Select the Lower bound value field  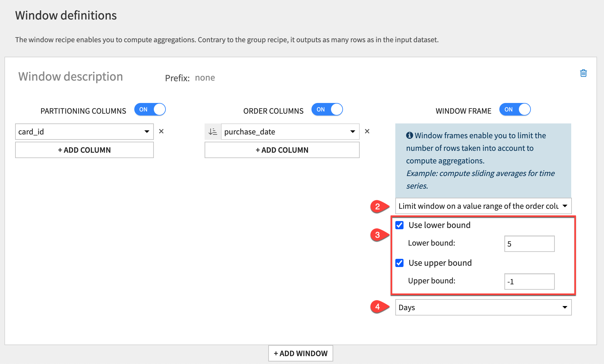(x=529, y=243)
